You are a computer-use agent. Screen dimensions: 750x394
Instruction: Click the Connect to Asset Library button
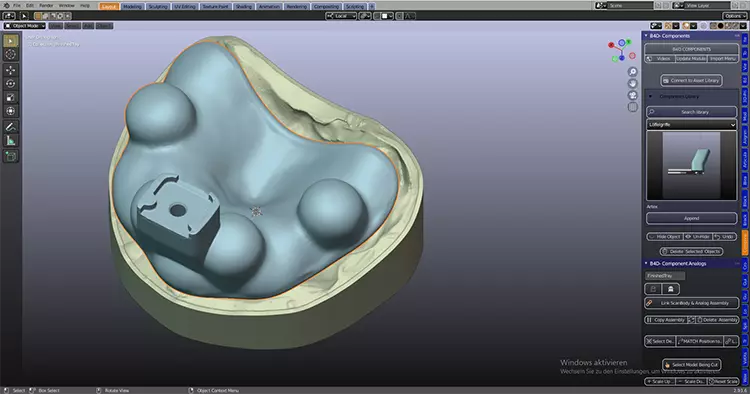691,80
